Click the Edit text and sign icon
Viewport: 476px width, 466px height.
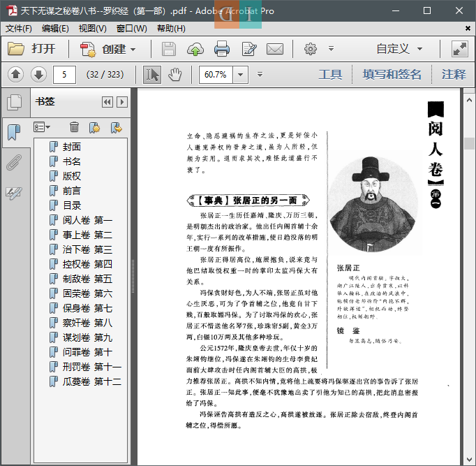coord(249,49)
